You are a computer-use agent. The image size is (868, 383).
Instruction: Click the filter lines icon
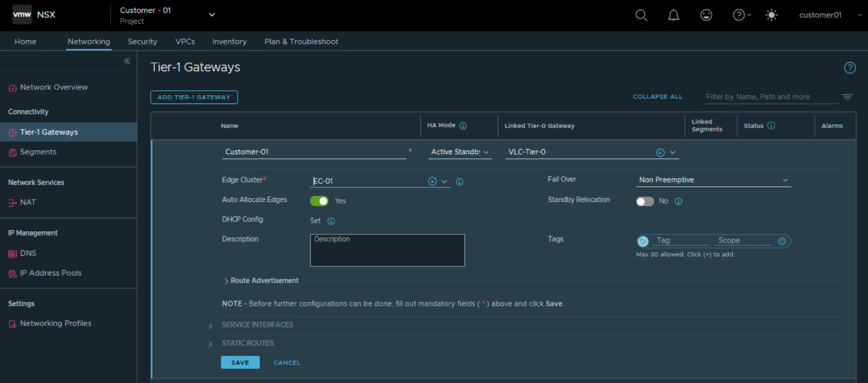click(847, 97)
